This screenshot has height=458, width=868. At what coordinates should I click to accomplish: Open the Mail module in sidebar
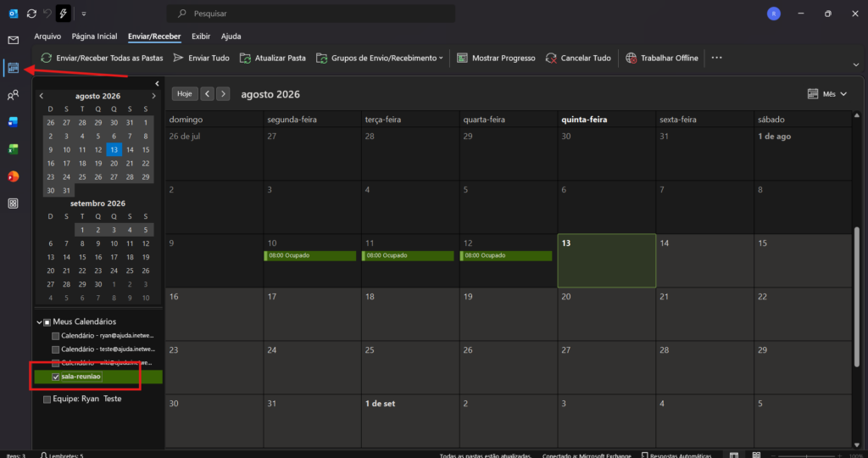tap(14, 40)
